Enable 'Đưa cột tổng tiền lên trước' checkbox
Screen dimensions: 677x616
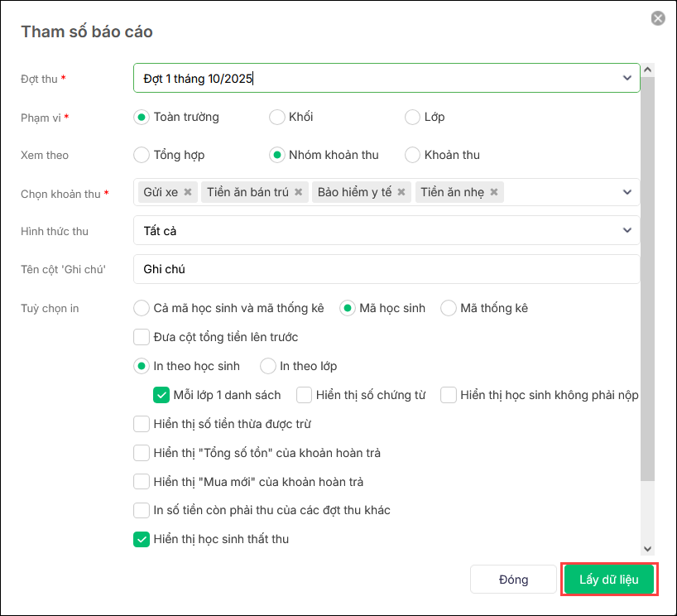(x=142, y=337)
